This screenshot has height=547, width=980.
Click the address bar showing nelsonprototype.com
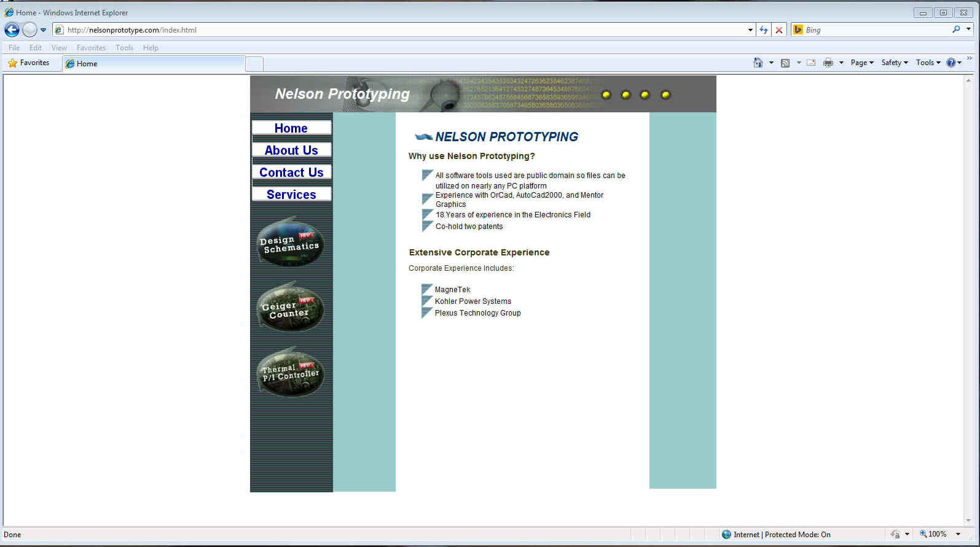(x=399, y=29)
